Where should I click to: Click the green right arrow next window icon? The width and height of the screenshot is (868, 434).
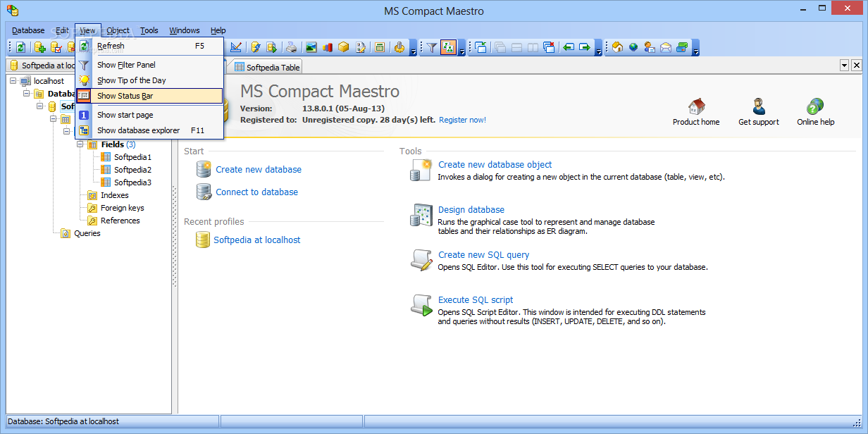click(585, 47)
